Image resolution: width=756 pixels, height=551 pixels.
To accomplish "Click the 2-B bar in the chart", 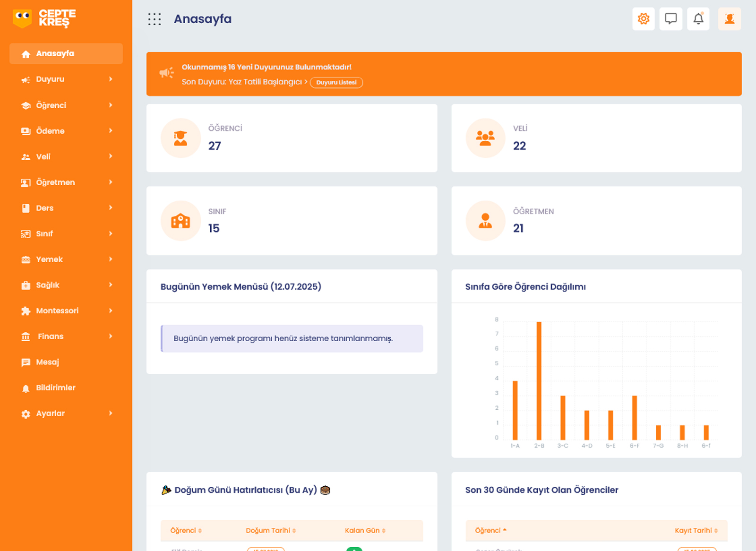I will [539, 380].
